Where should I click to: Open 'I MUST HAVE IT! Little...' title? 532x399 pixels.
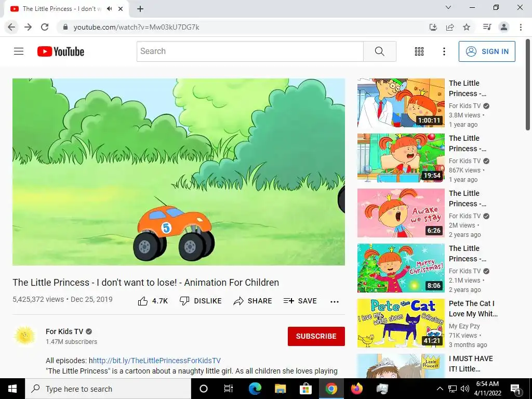click(x=471, y=364)
